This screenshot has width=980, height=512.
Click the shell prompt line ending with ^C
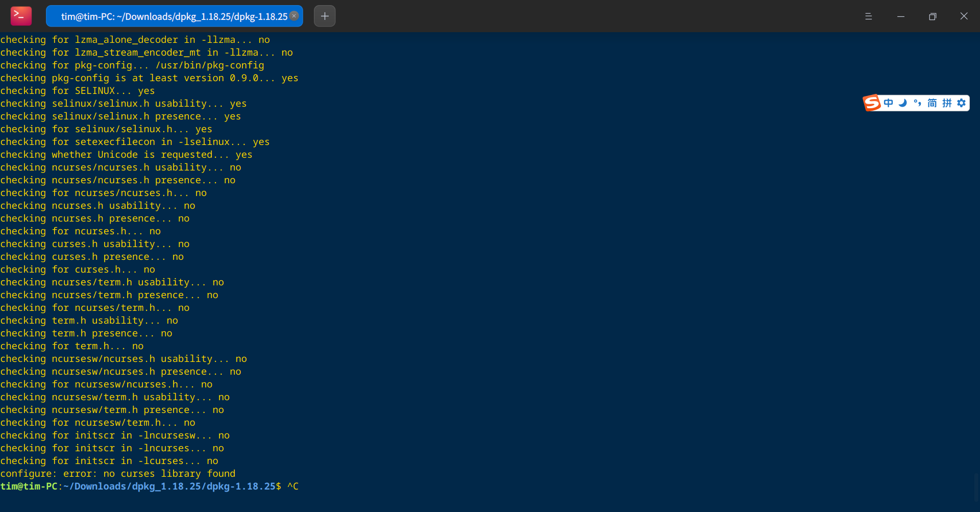pos(149,486)
